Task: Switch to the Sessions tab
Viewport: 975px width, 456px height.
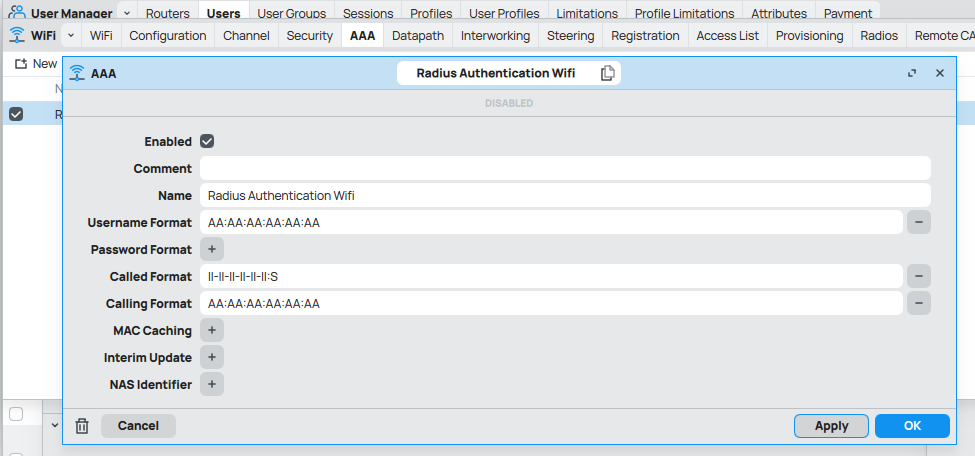Action: 368,13
